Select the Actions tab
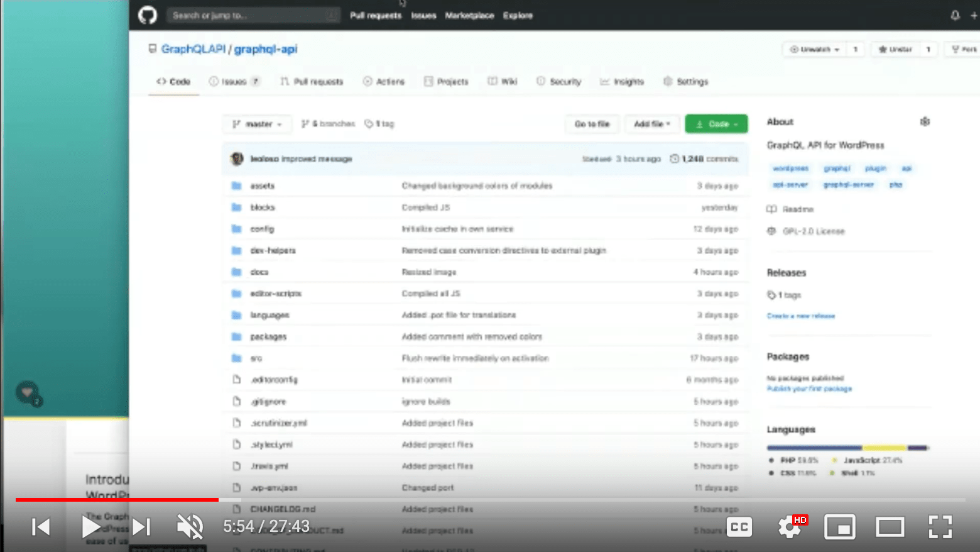Viewport: 980px width, 552px height. coord(384,82)
